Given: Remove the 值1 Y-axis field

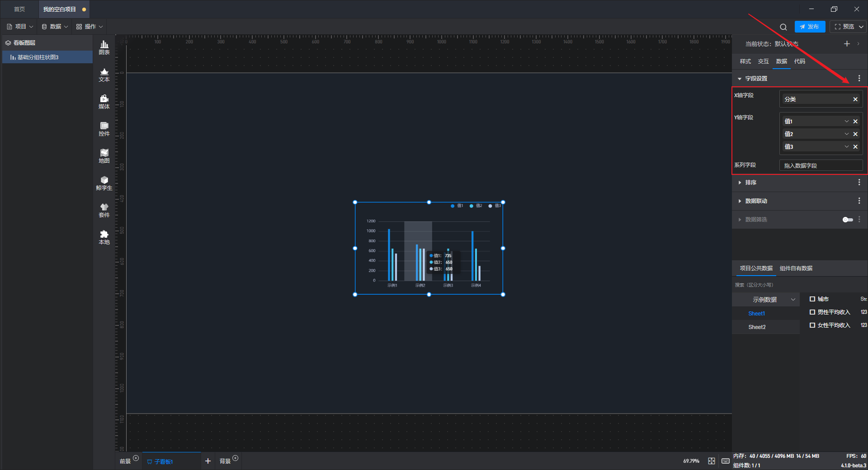Looking at the screenshot, I should pos(855,122).
